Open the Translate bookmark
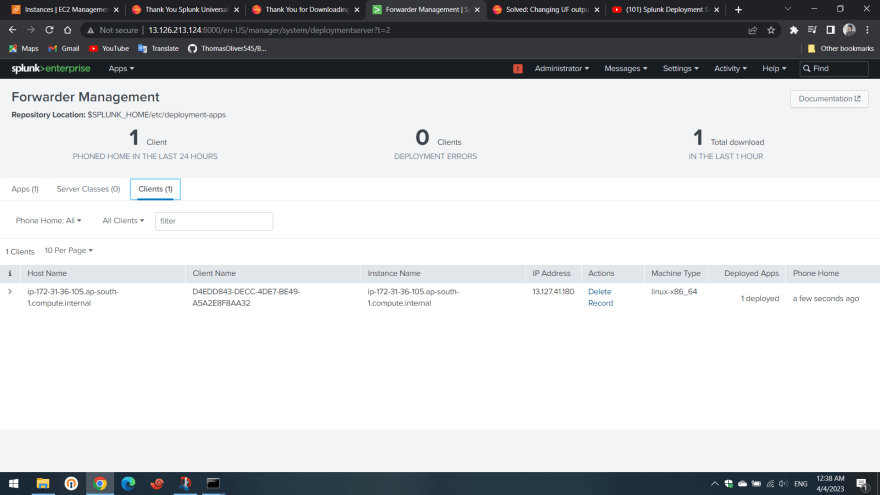The image size is (880, 495). coord(158,48)
